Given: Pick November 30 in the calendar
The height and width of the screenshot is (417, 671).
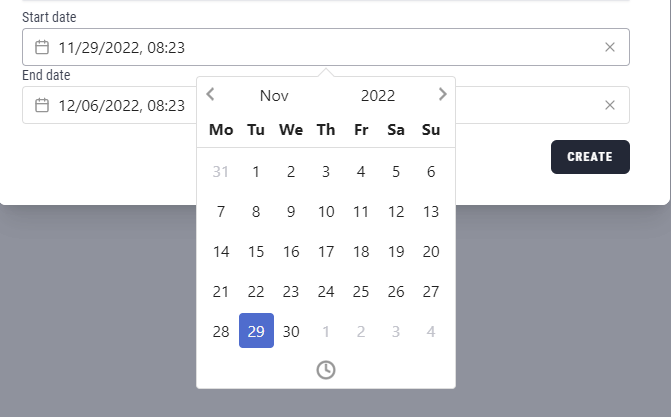Looking at the screenshot, I should point(291,331).
